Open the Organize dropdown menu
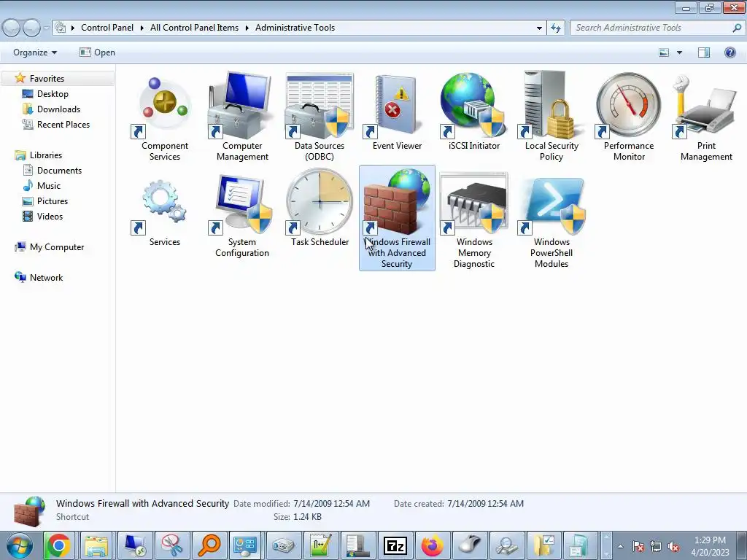The image size is (747, 560). [35, 52]
